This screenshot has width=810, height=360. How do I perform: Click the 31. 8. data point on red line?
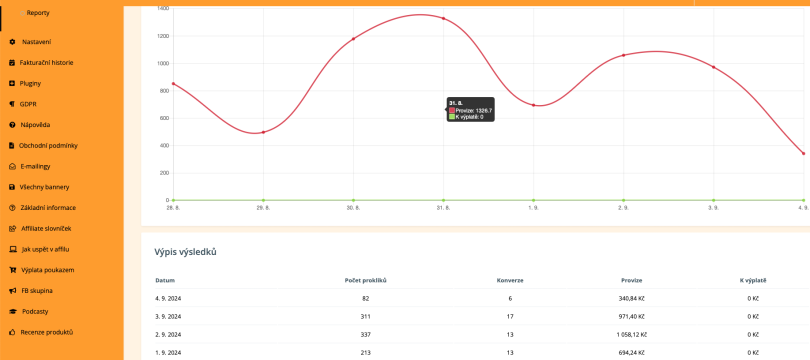point(443,19)
